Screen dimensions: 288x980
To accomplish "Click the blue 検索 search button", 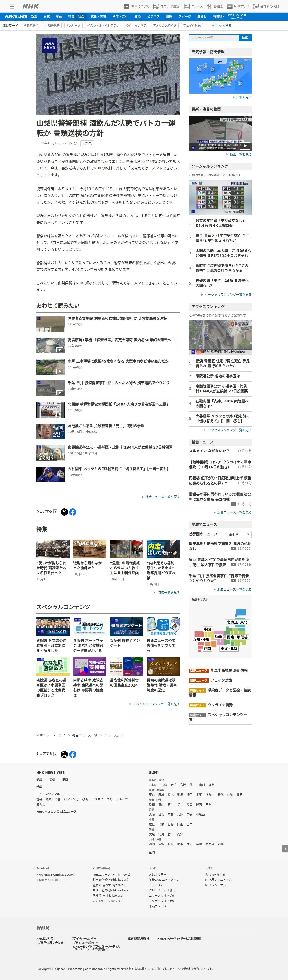I will pyautogui.click(x=245, y=38).
